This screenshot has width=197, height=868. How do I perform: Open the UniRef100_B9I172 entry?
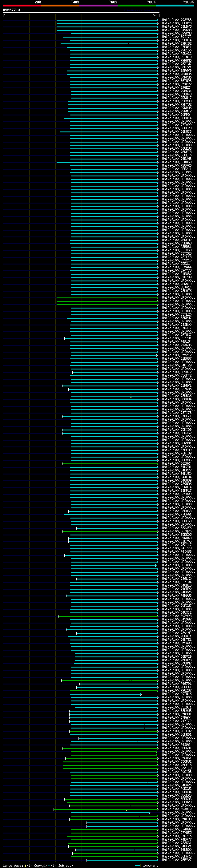[177, 37]
